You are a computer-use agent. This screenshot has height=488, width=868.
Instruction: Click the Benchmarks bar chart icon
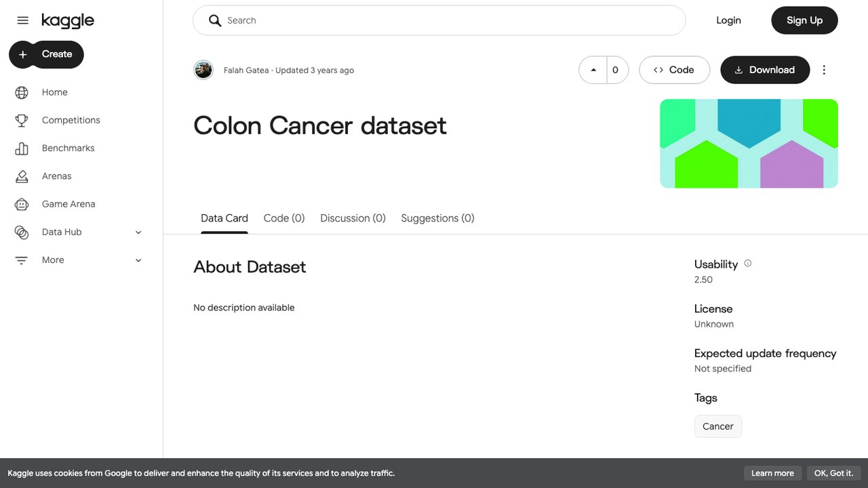22,148
